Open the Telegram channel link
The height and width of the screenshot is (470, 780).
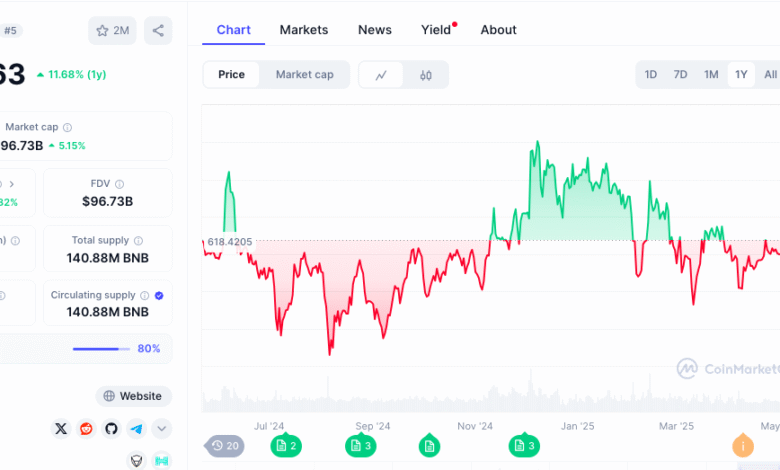[x=136, y=428]
